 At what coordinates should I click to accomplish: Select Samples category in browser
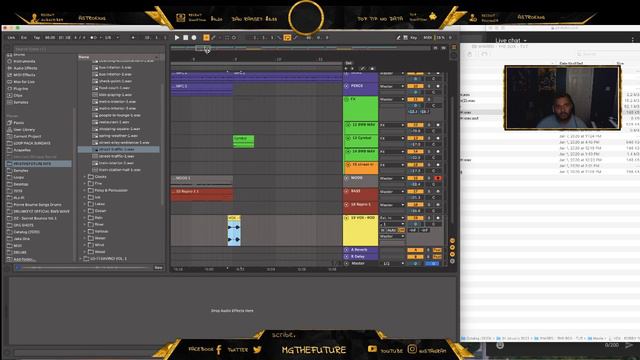(21, 102)
